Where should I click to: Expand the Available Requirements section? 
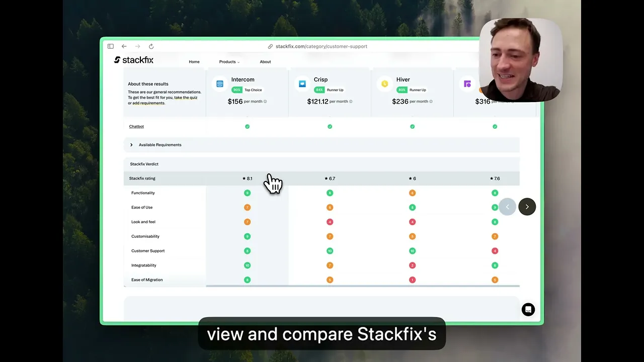(321, 145)
